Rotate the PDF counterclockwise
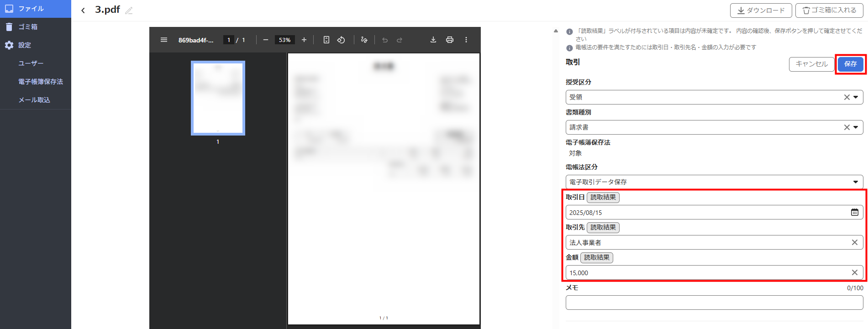Image resolution: width=868 pixels, height=329 pixels. (x=341, y=40)
